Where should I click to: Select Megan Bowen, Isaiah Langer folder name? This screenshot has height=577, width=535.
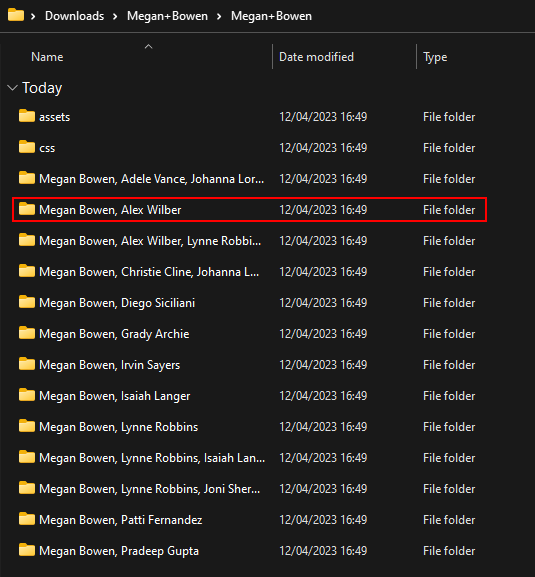[x=114, y=396]
